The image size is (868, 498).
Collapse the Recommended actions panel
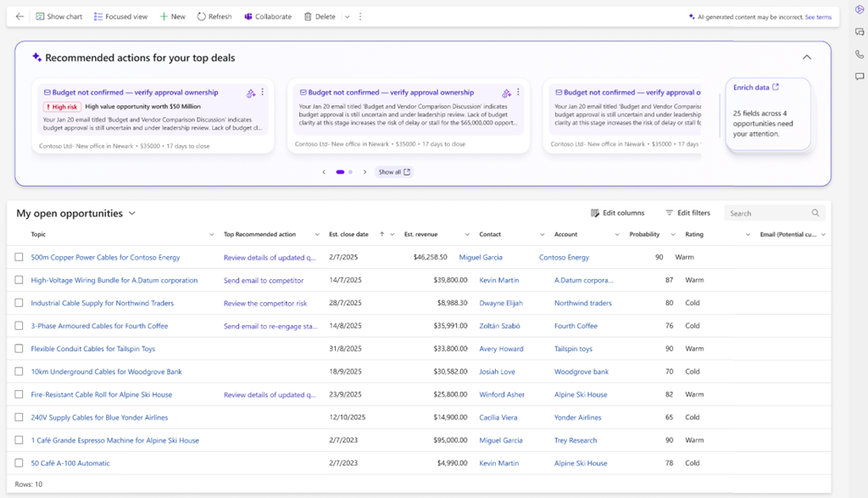point(807,57)
